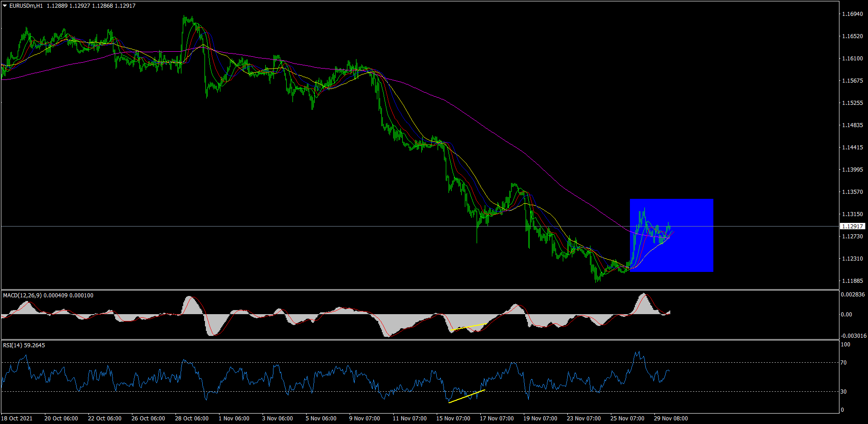Click the 15 Nov 07:00 time label

click(453, 419)
